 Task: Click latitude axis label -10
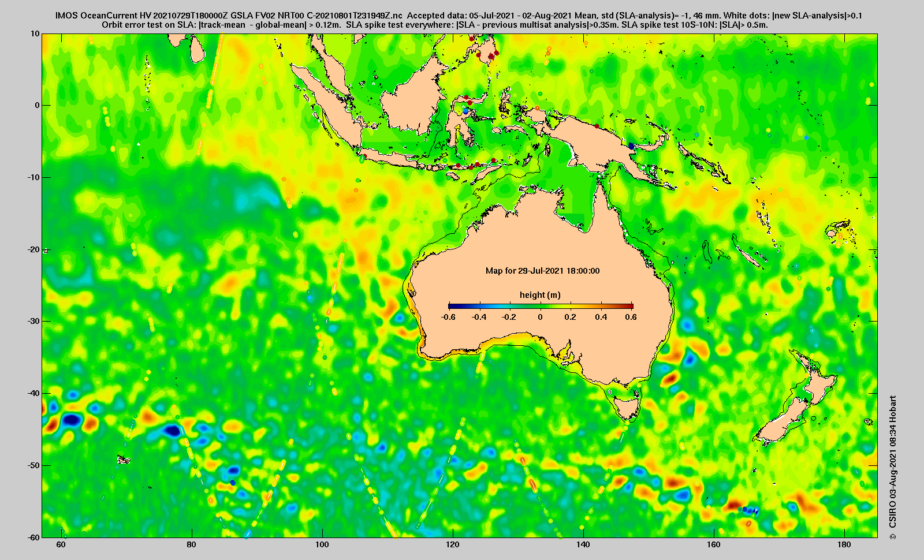click(34, 177)
